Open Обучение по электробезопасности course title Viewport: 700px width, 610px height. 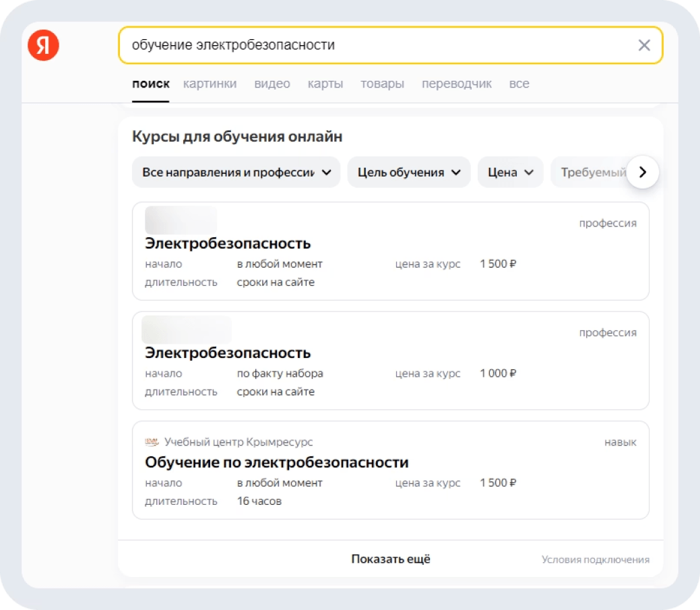(x=277, y=462)
